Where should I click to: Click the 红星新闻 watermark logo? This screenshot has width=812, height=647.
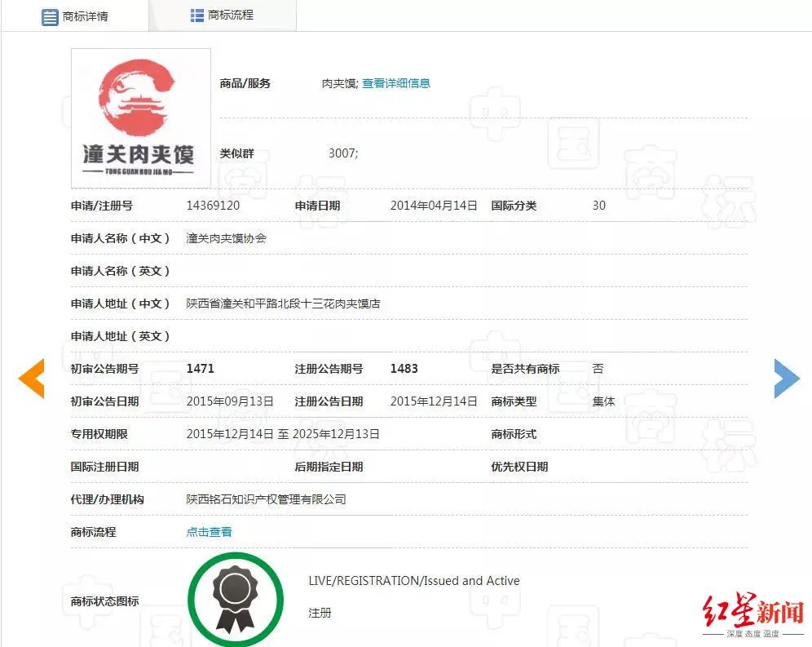(x=753, y=612)
